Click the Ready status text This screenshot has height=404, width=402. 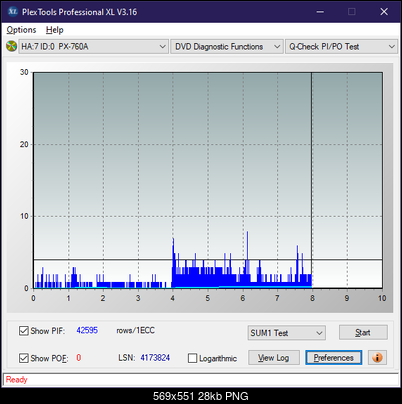point(16,380)
